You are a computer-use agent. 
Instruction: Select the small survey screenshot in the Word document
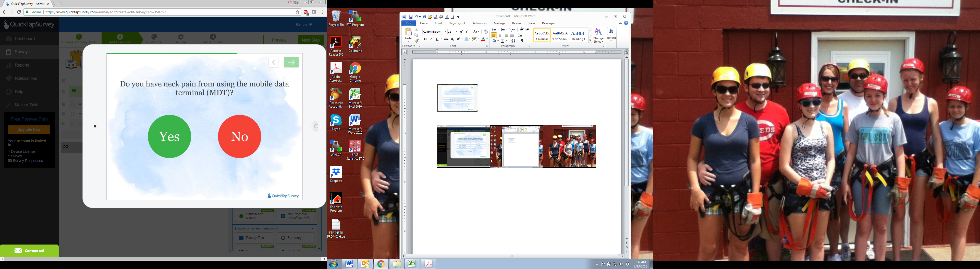[457, 98]
